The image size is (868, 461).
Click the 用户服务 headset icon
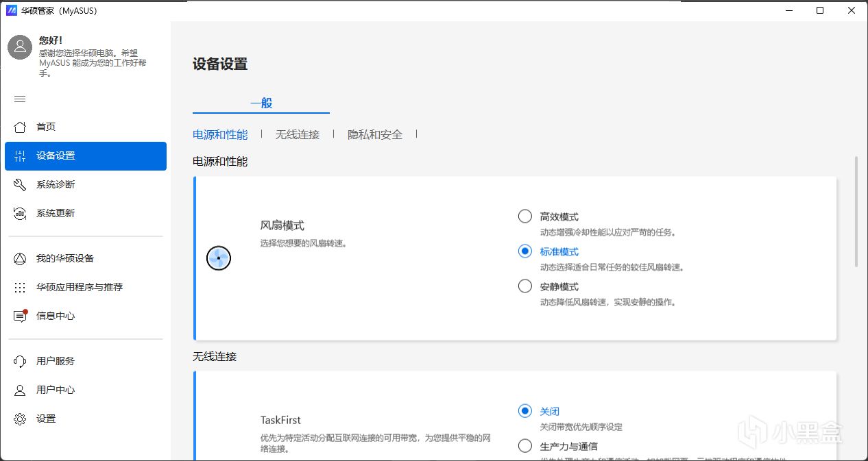[20, 361]
